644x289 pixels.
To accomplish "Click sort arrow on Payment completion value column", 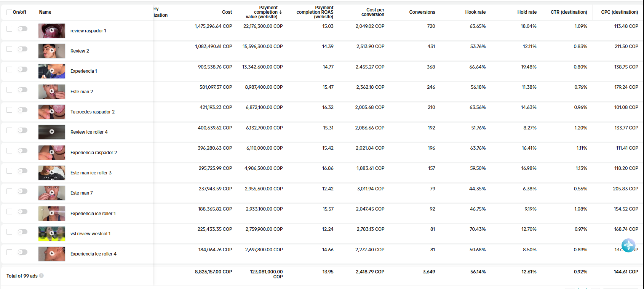I will pyautogui.click(x=281, y=12).
